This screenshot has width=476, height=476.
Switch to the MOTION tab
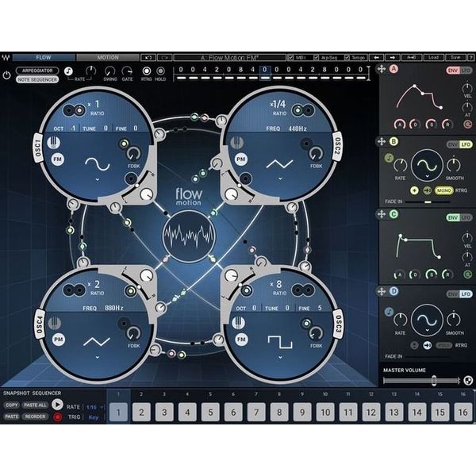click(108, 57)
